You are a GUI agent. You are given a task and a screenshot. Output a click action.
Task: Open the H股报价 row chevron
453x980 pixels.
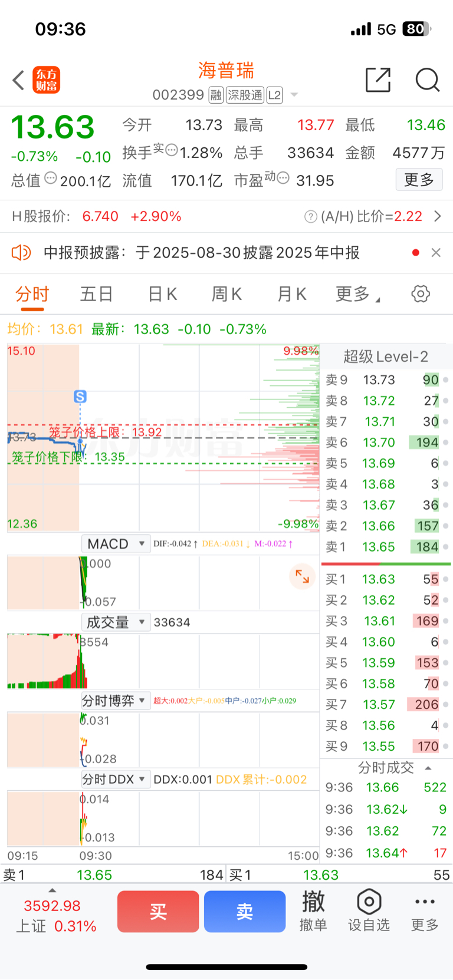tap(437, 216)
